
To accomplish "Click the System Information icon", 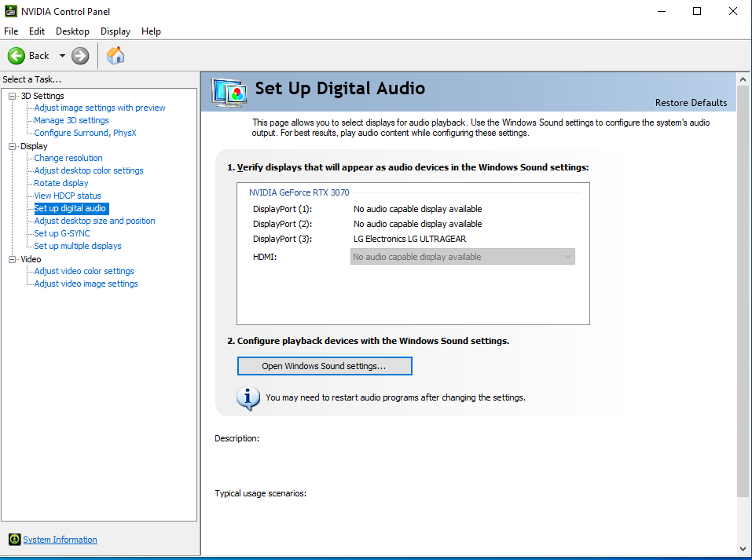I will click(x=14, y=540).
